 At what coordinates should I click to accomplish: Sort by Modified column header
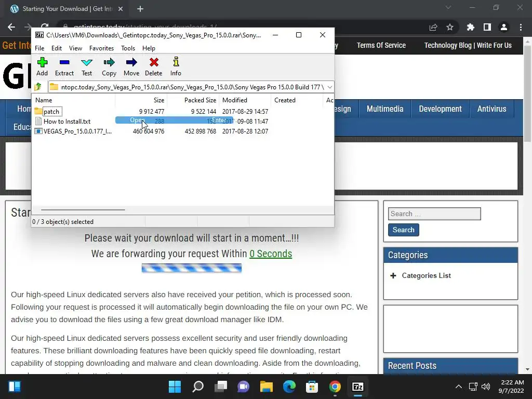pos(245,100)
